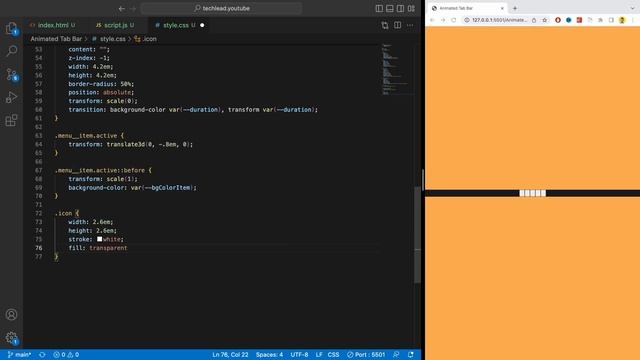
Task: Bookmark this page with star icon
Action: [x=544, y=20]
